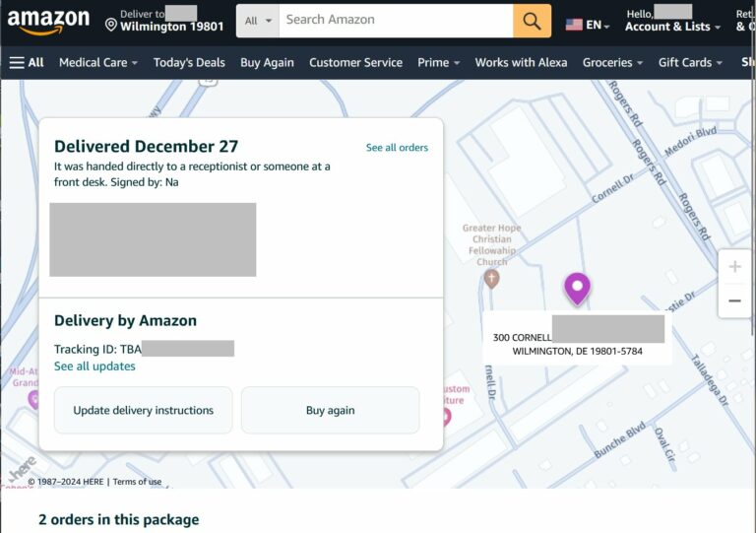
Task: Expand the Groceries dropdown
Action: click(x=612, y=63)
